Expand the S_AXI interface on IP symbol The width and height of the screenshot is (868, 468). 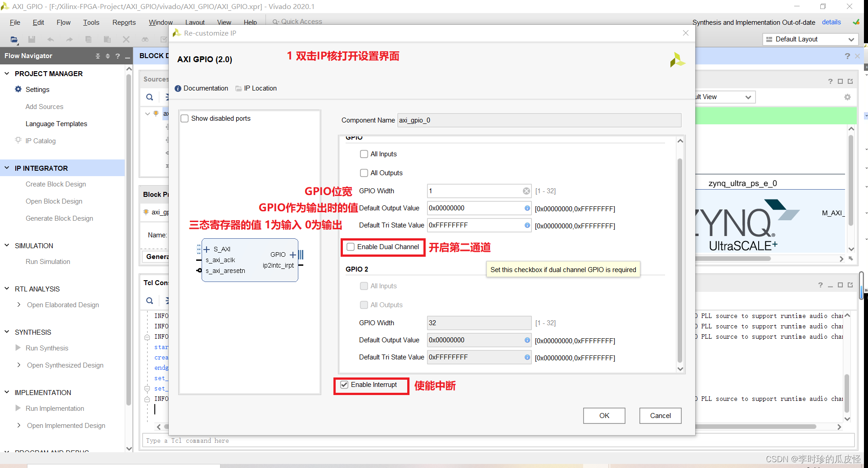pyautogui.click(x=207, y=249)
